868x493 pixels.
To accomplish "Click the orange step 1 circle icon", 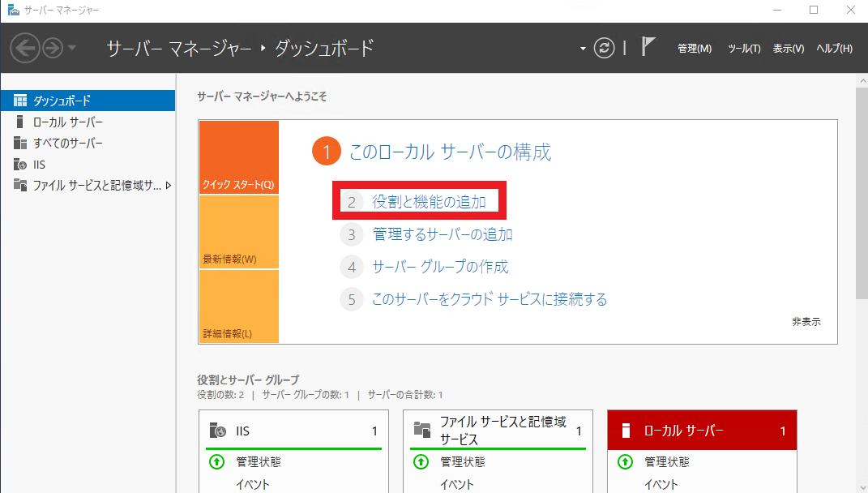I will (326, 151).
